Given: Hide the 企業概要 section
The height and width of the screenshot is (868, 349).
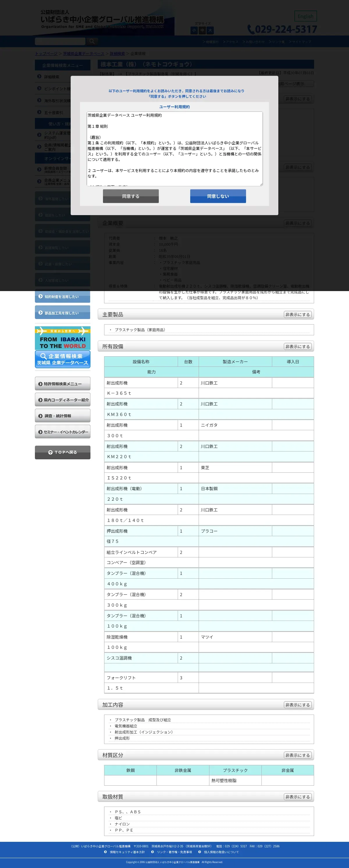Looking at the screenshot, I should pyautogui.click(x=298, y=223).
